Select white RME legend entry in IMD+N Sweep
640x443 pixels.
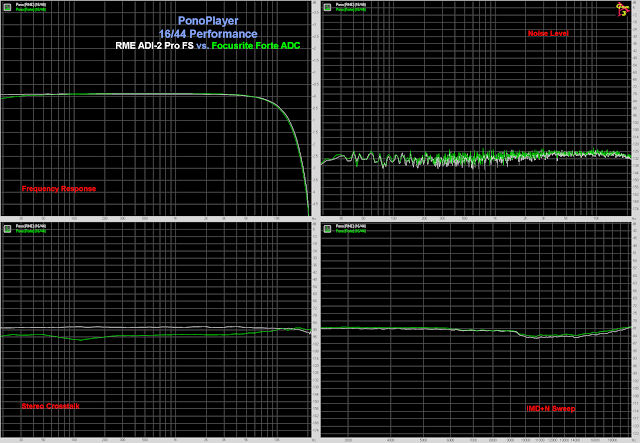[x=351, y=226]
